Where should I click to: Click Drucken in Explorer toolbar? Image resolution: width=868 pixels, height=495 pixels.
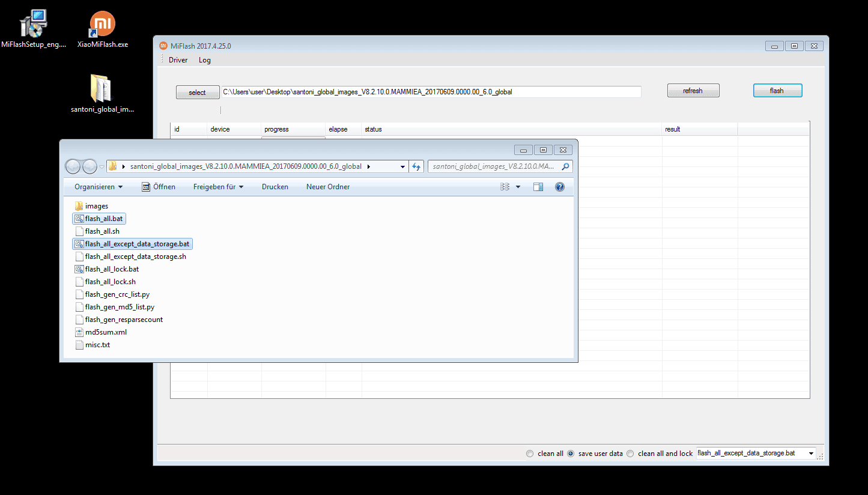click(275, 187)
